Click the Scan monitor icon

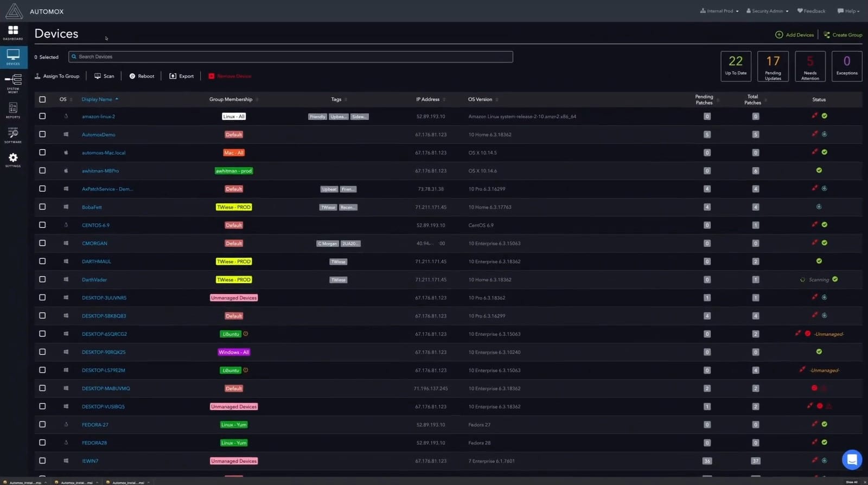point(98,76)
